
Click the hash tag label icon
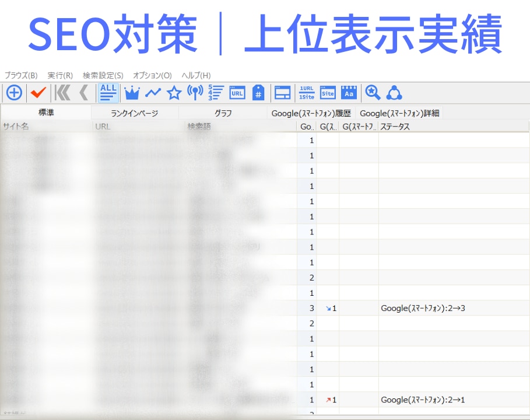pyautogui.click(x=258, y=93)
